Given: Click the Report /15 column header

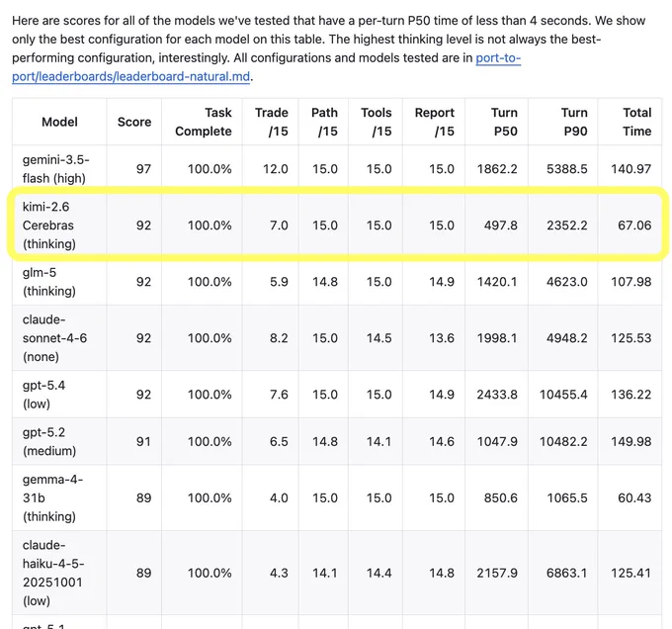Looking at the screenshot, I should pyautogui.click(x=434, y=122).
